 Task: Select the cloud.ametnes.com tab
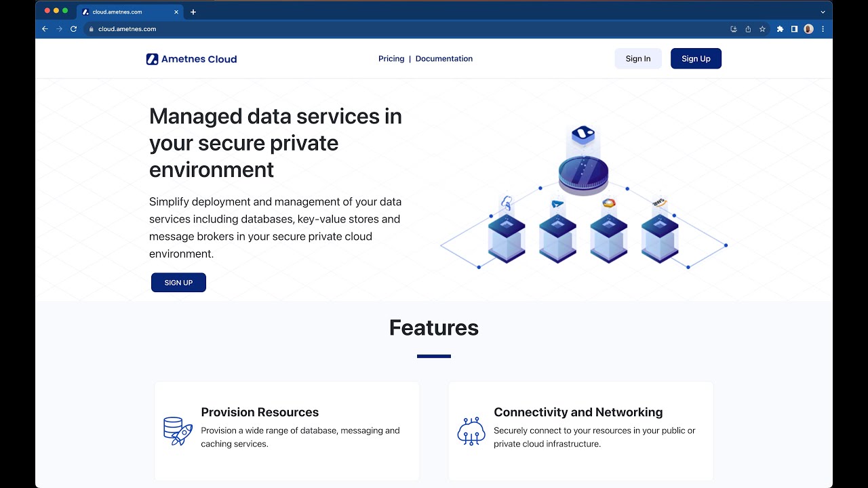130,12
